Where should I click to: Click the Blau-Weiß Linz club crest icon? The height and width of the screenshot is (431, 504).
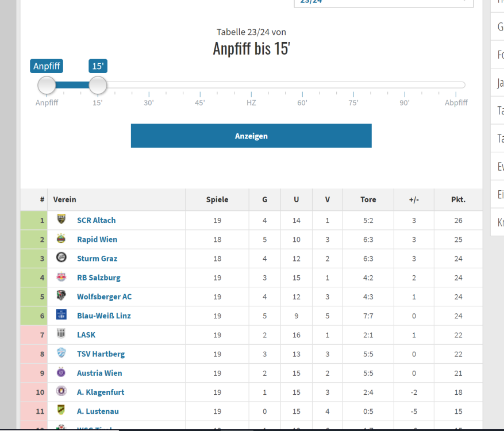(x=61, y=315)
